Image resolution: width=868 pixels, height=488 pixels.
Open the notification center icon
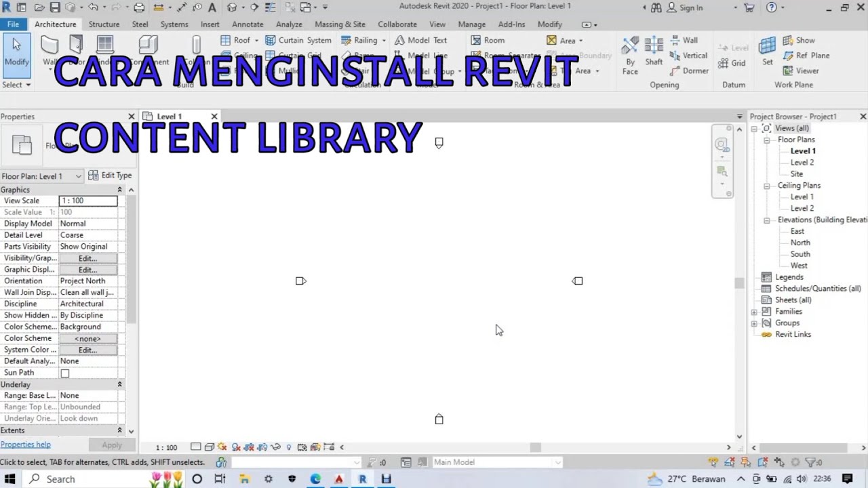(847, 479)
